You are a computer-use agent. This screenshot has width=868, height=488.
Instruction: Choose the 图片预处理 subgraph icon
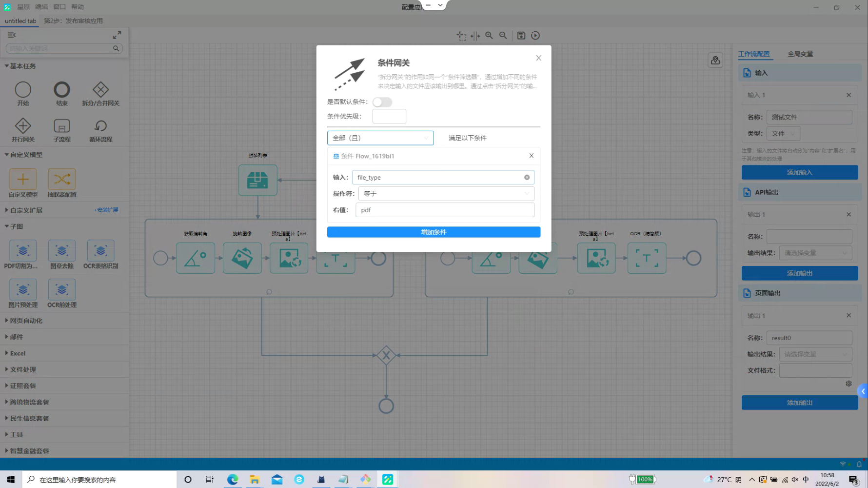23,290
